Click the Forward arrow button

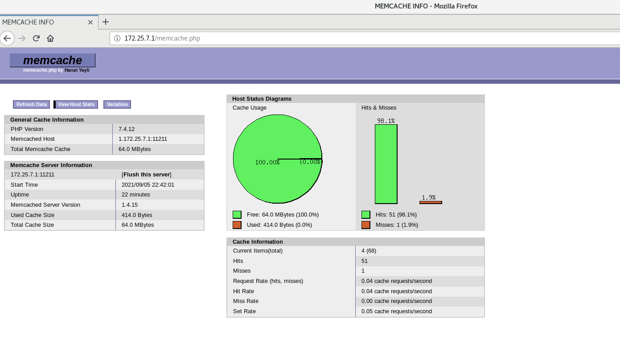pos(22,38)
